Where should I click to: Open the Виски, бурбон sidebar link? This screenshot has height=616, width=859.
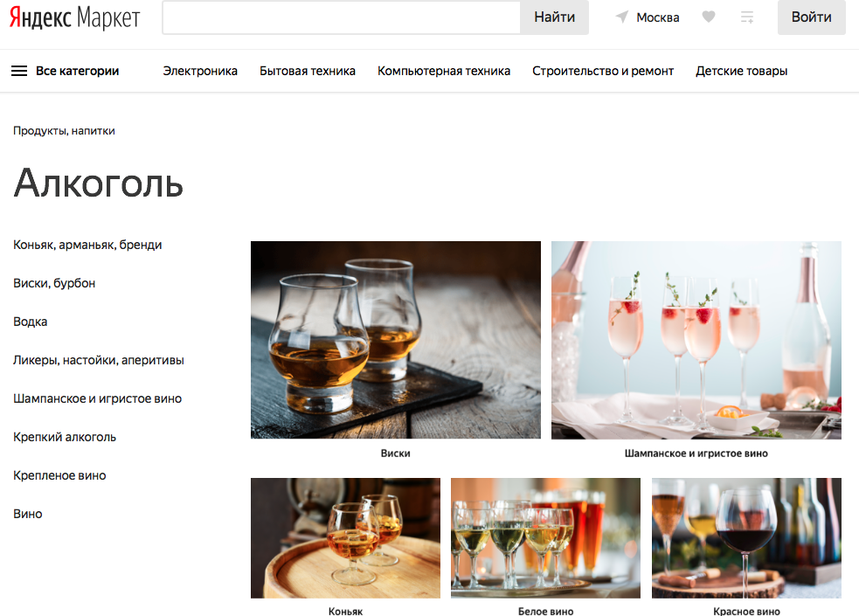(54, 283)
